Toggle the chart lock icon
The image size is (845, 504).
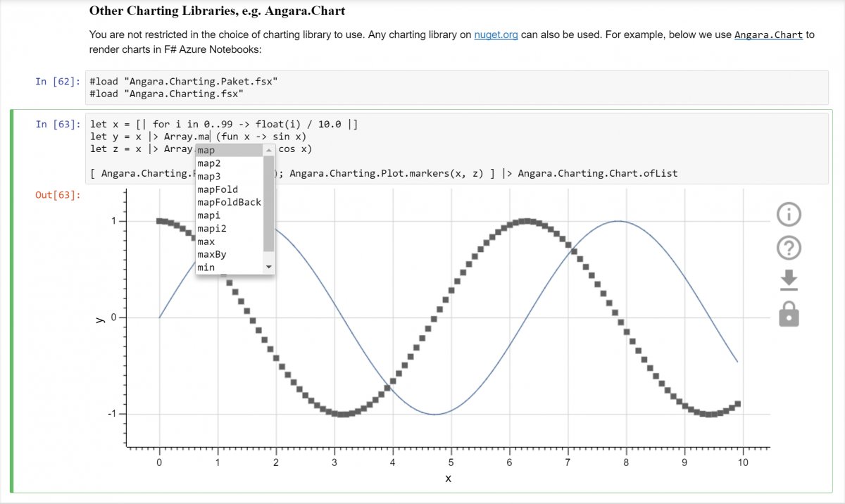(x=789, y=313)
